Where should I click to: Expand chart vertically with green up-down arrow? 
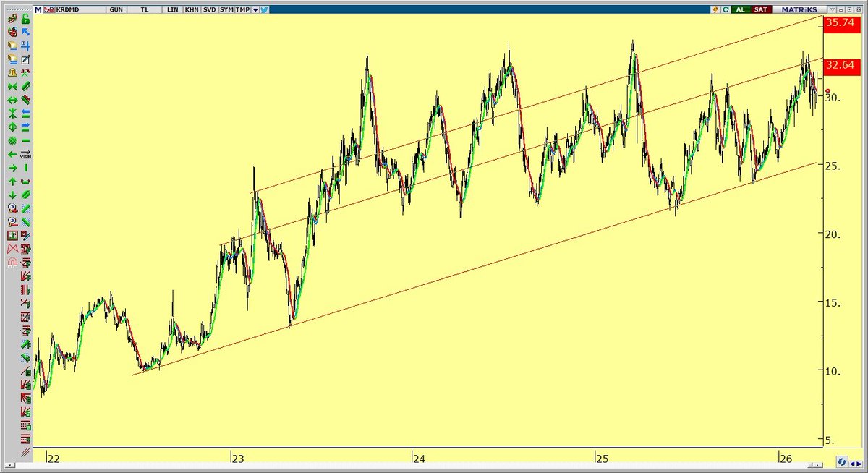[x=12, y=127]
